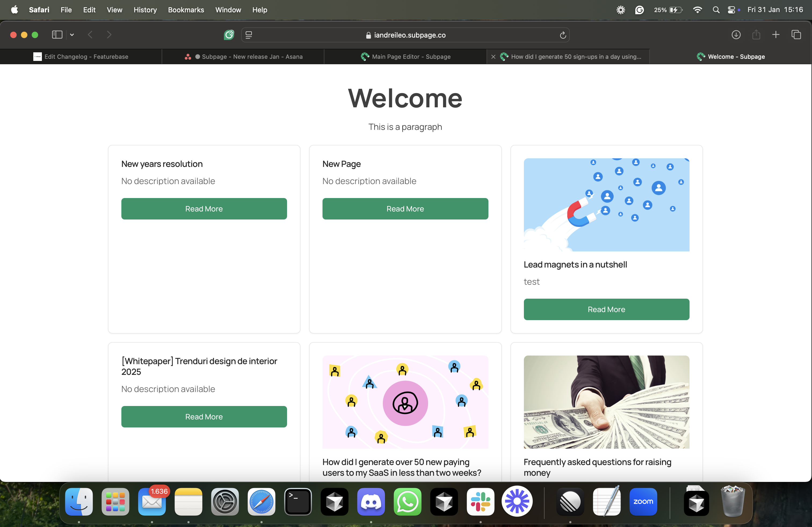Click Frequently asked questions for raising money title
This screenshot has height=527, width=812.
point(597,467)
